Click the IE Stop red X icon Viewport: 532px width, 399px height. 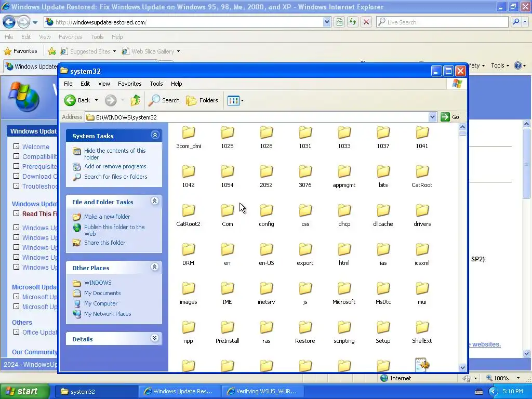(366, 22)
